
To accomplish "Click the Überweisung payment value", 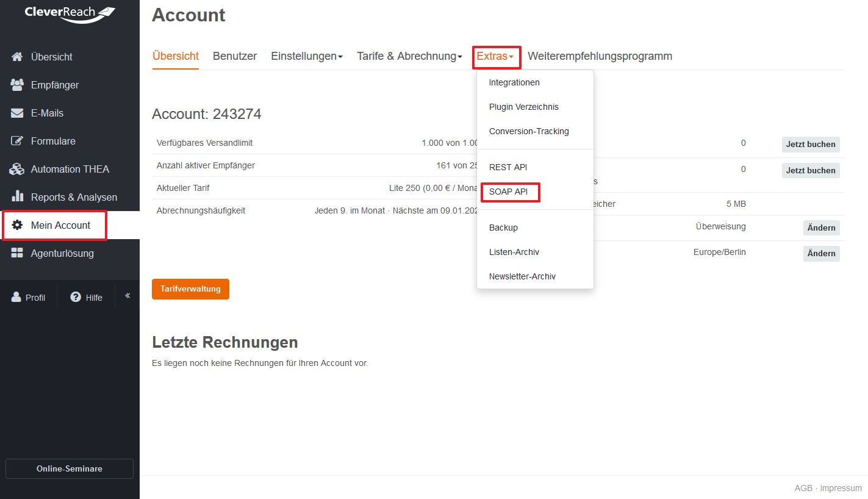I will [x=721, y=226].
